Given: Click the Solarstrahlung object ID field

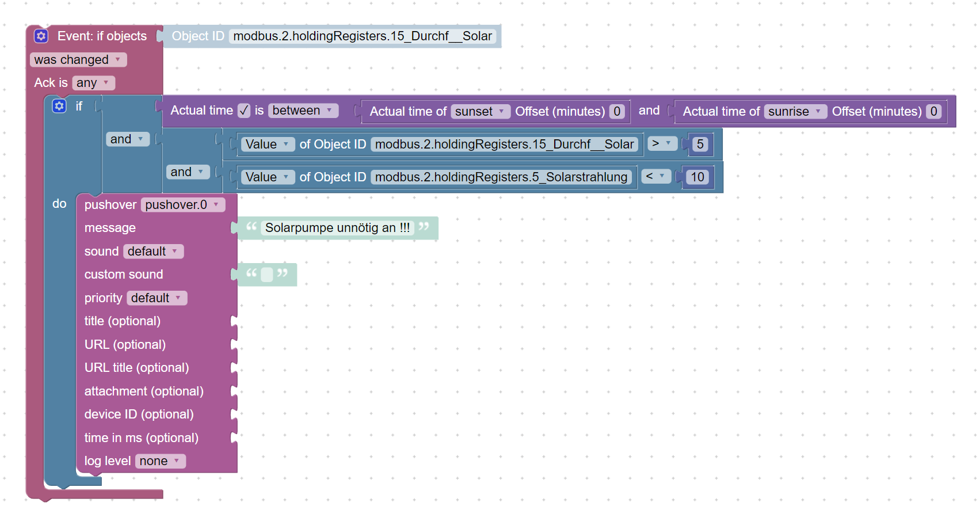Looking at the screenshot, I should pyautogui.click(x=501, y=177).
